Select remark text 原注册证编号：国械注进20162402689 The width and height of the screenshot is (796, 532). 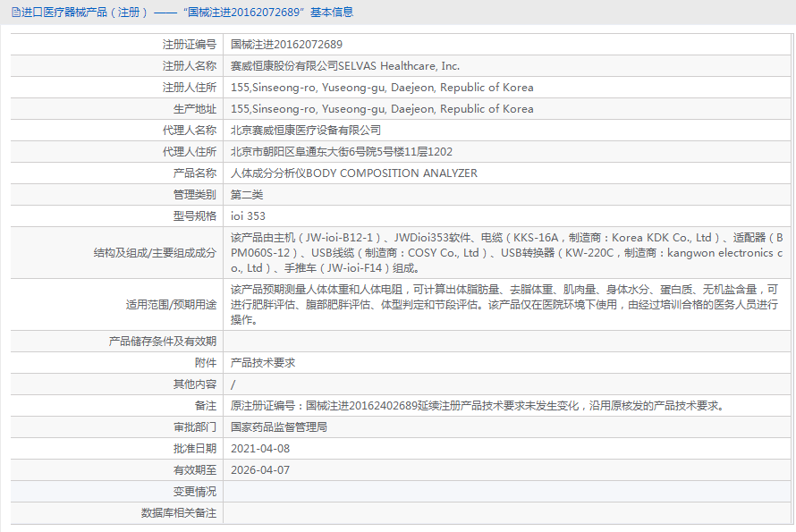pos(324,406)
